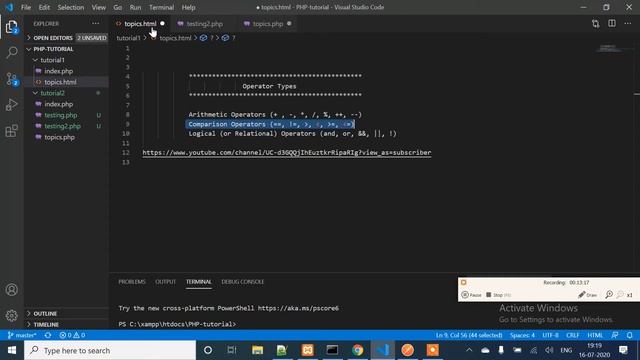Open XAMPP icon on taskbar
The image size is (640, 360).
point(307,350)
